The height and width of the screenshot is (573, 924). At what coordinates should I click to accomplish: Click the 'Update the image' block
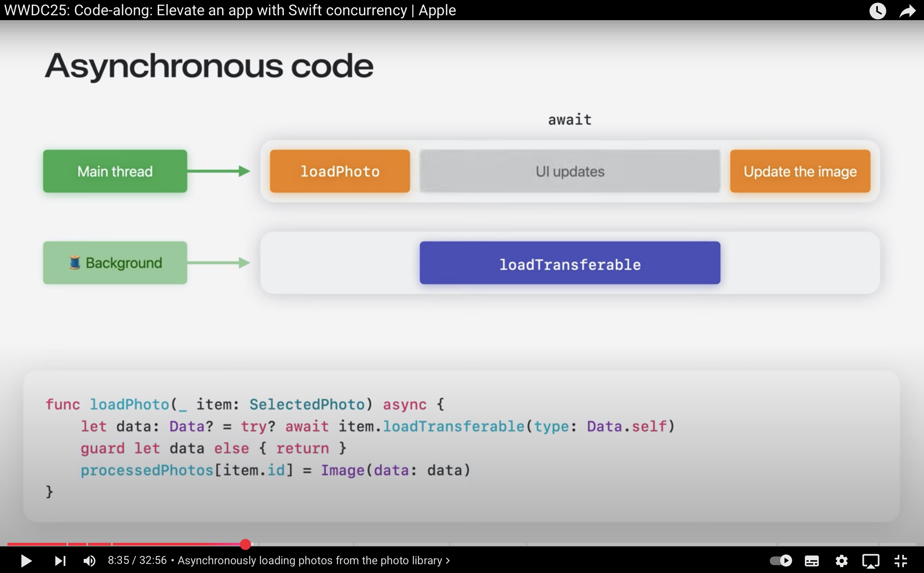coord(800,171)
